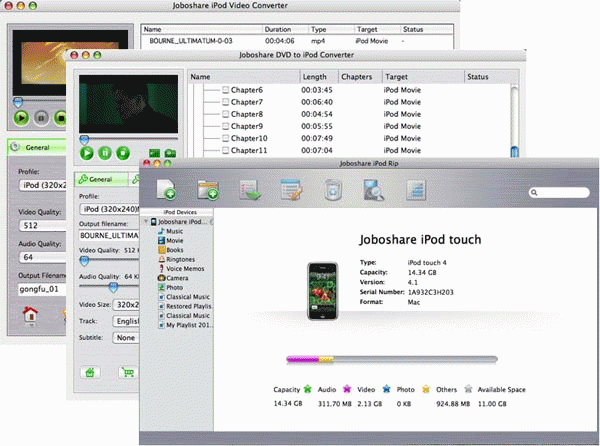Check the Chapter8 checkbox

(225, 114)
